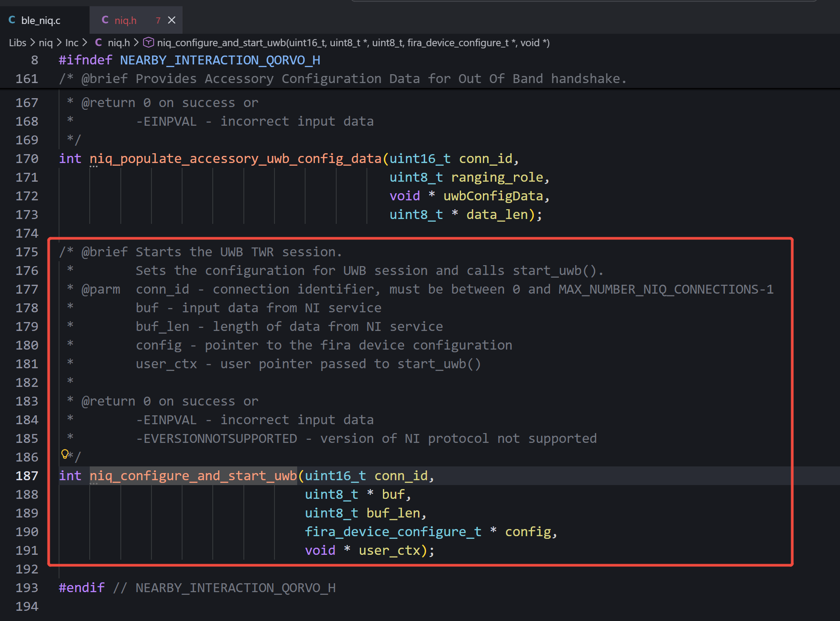Expand the Inc folder breadcrumb

72,43
